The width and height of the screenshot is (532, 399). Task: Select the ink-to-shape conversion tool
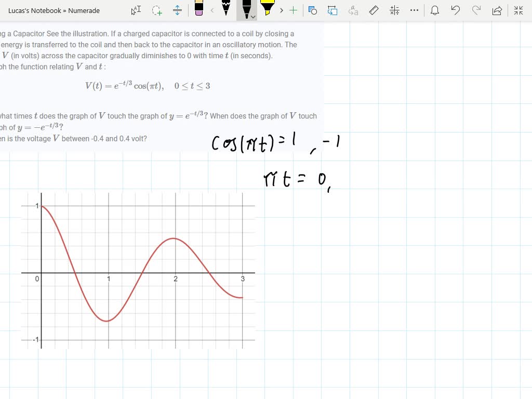[312, 10]
